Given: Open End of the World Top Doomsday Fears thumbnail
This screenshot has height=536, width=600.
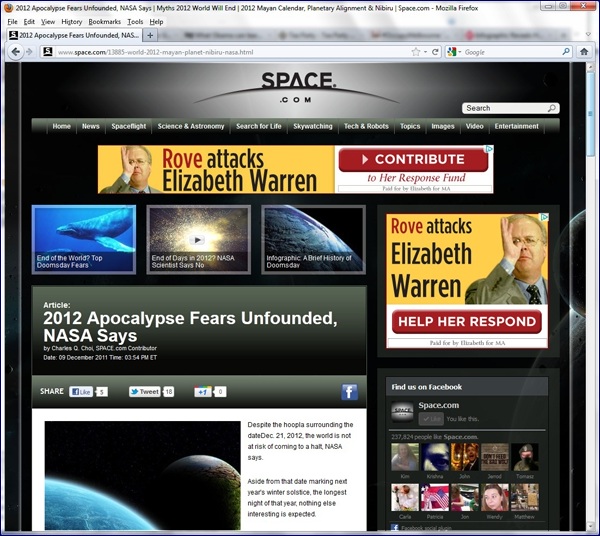Looking at the screenshot, I should pos(84,239).
